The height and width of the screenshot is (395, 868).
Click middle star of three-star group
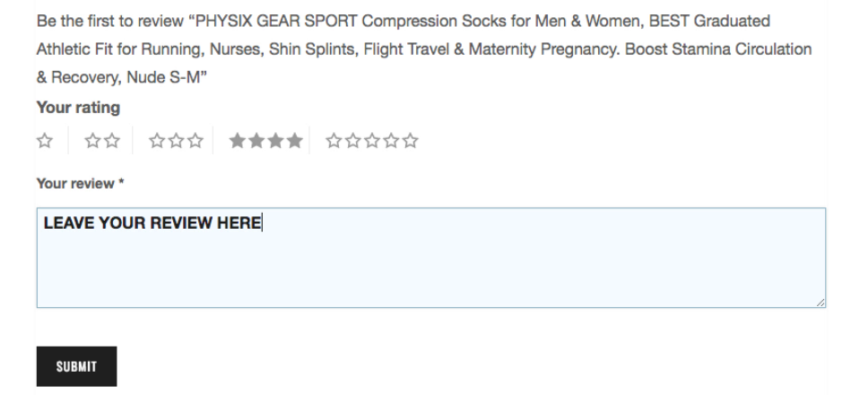click(176, 141)
